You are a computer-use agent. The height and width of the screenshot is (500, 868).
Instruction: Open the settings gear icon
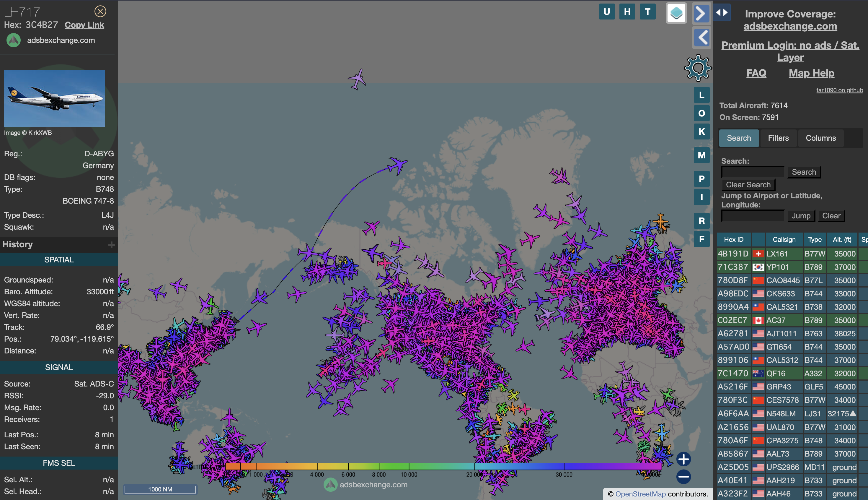click(698, 68)
